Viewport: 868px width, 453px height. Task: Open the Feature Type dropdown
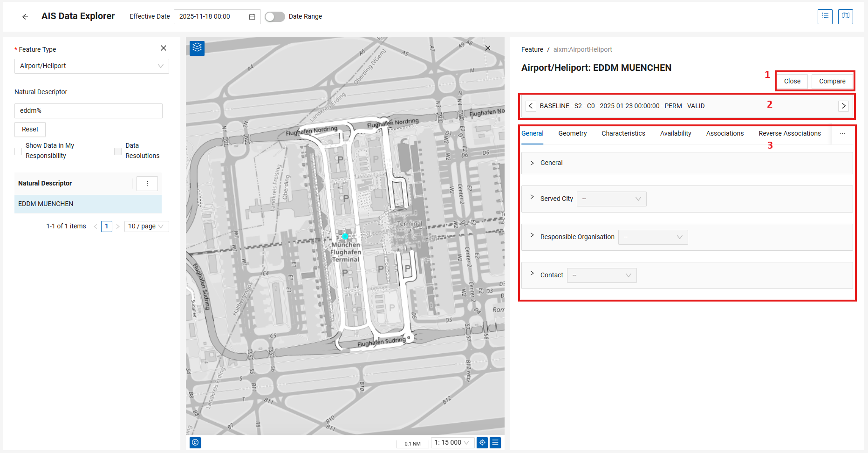point(92,66)
